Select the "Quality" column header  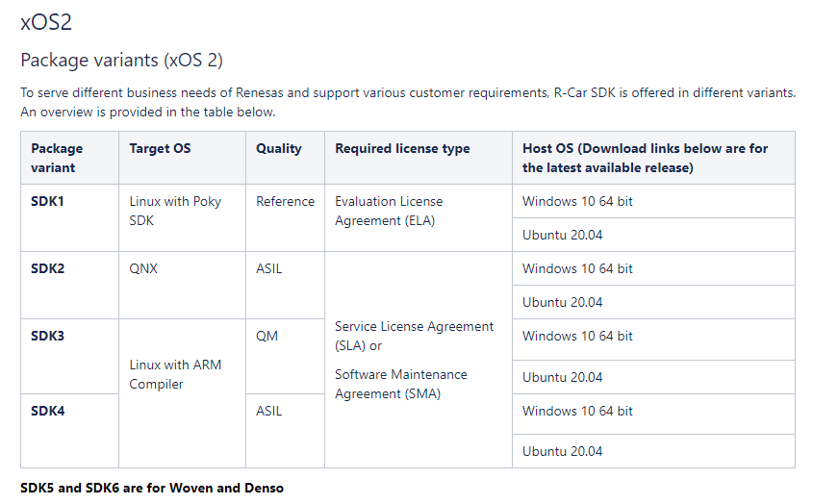(278, 148)
